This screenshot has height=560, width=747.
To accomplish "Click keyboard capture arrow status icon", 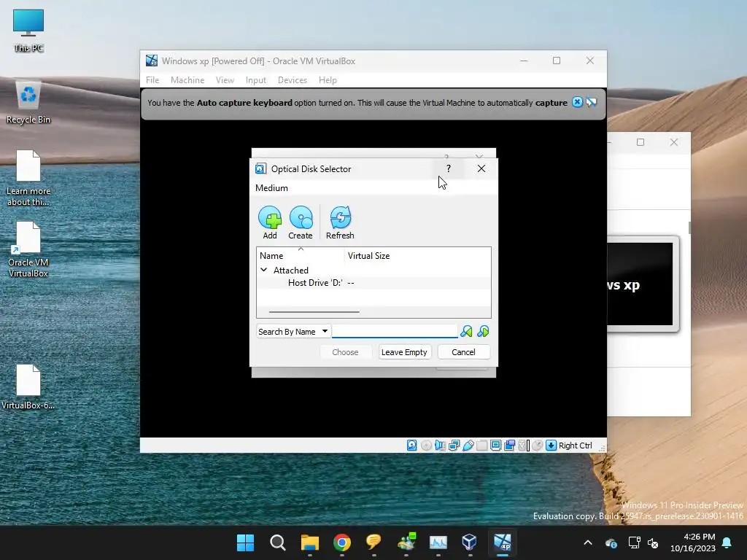I will pos(551,446).
